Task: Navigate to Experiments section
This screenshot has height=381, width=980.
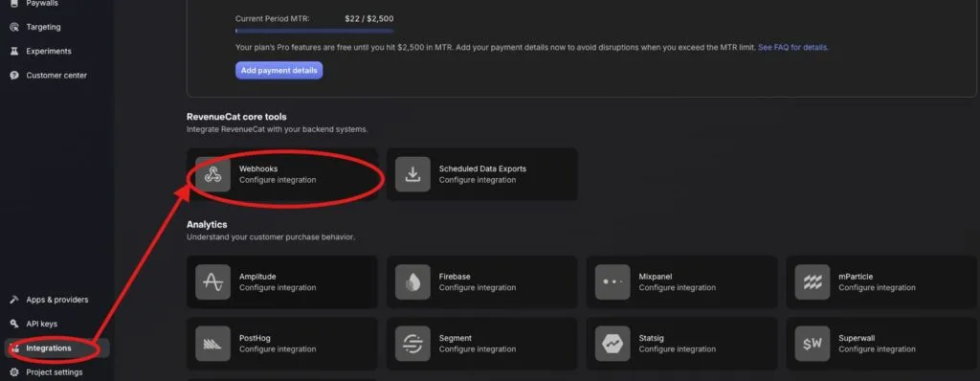Action: pos(49,52)
